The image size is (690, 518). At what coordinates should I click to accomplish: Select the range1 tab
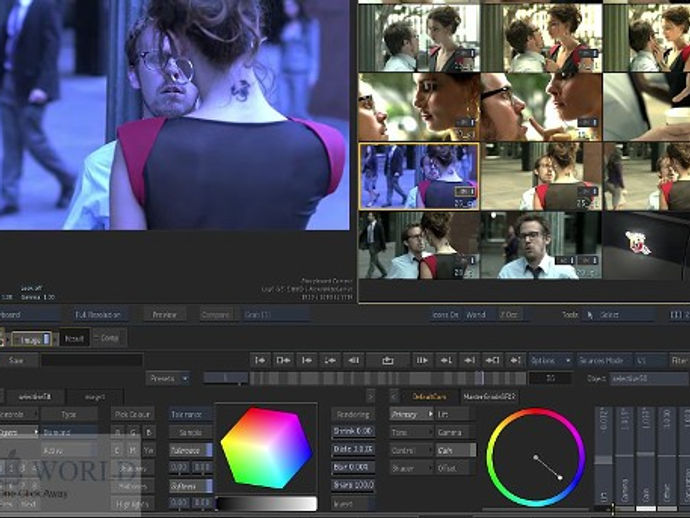pos(95,397)
